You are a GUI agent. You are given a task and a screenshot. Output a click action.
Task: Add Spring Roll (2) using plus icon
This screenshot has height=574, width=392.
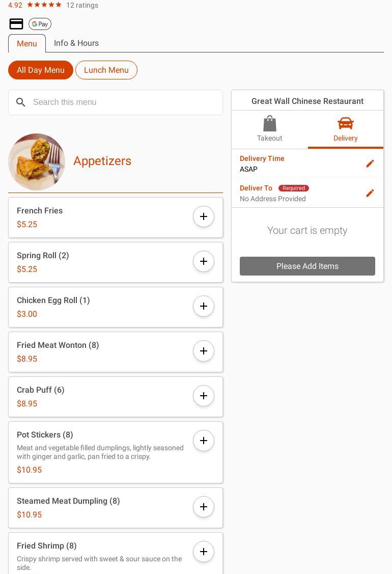coord(204,261)
